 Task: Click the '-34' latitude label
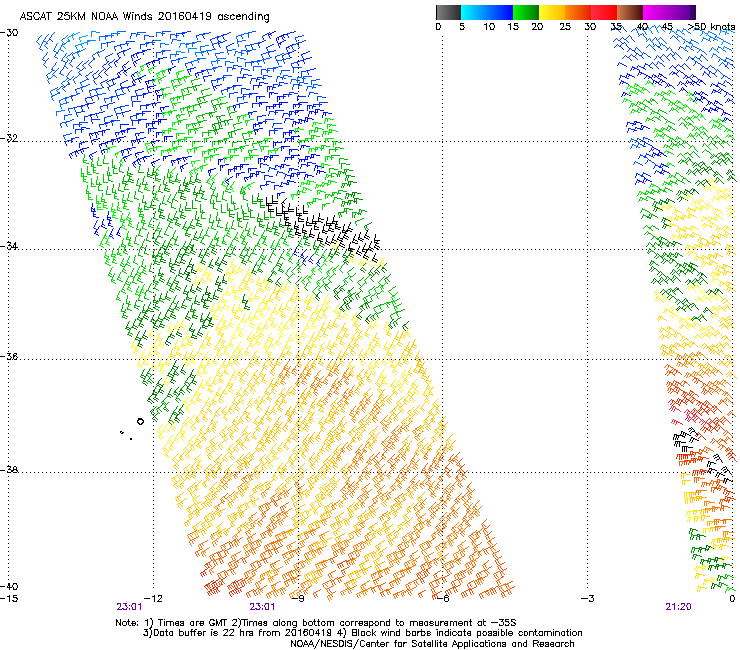[9, 246]
